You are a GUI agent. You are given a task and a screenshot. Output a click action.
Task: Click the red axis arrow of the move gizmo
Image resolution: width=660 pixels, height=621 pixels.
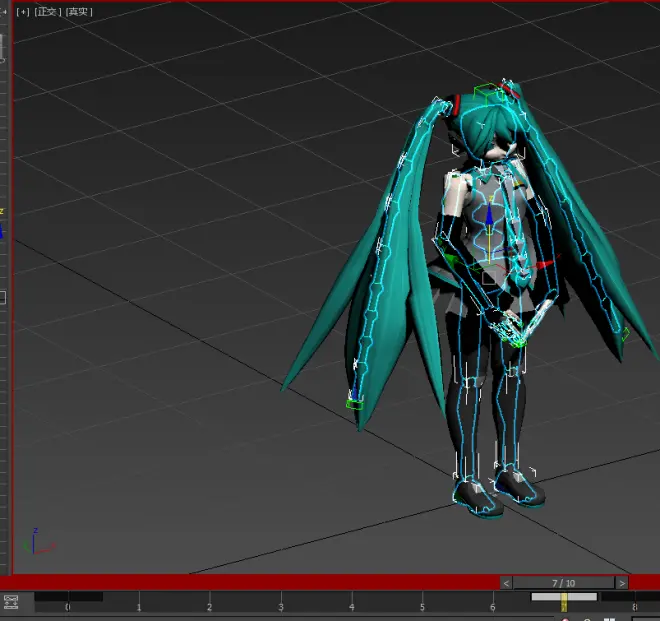pyautogui.click(x=546, y=264)
